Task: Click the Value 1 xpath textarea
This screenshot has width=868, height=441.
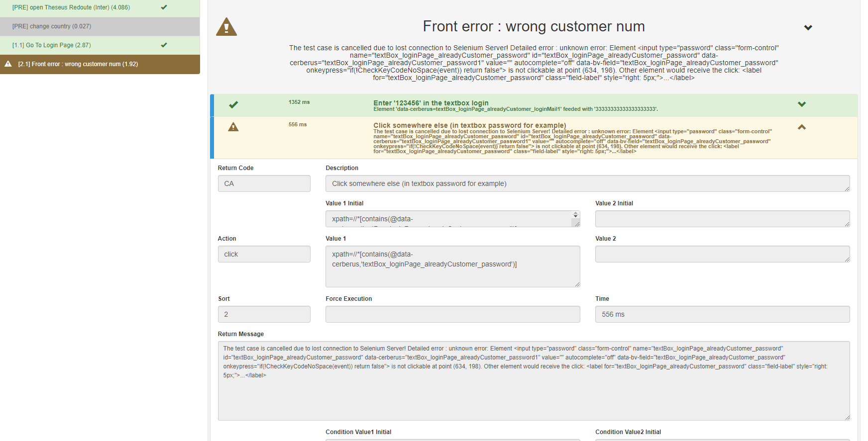Action: 452,266
